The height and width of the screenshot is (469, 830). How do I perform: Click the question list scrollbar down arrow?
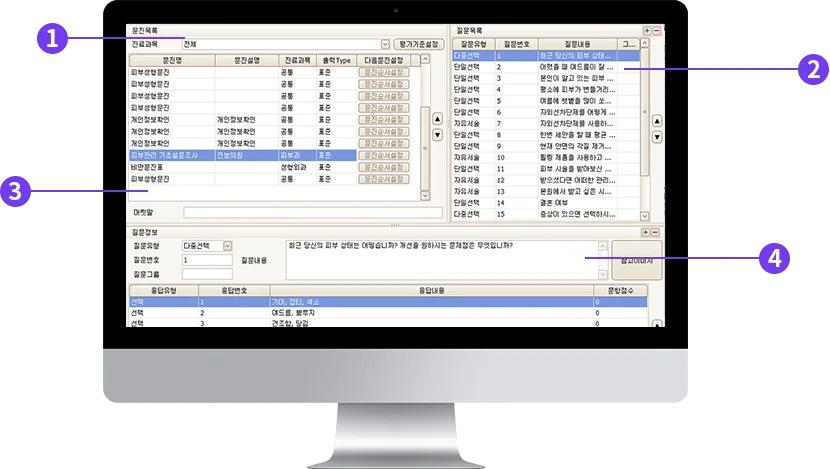click(645, 216)
